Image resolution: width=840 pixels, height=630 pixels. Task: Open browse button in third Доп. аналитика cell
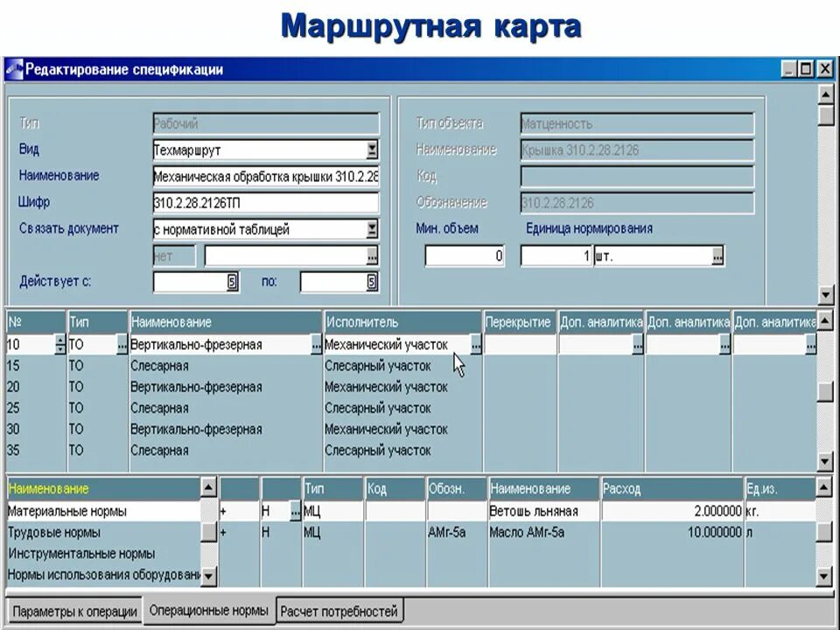[x=811, y=345]
